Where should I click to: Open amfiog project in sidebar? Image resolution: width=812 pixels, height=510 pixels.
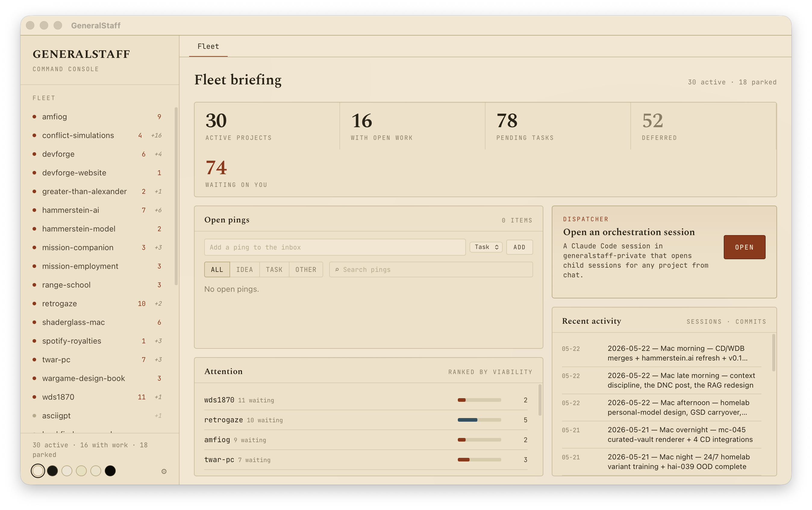click(x=97, y=117)
